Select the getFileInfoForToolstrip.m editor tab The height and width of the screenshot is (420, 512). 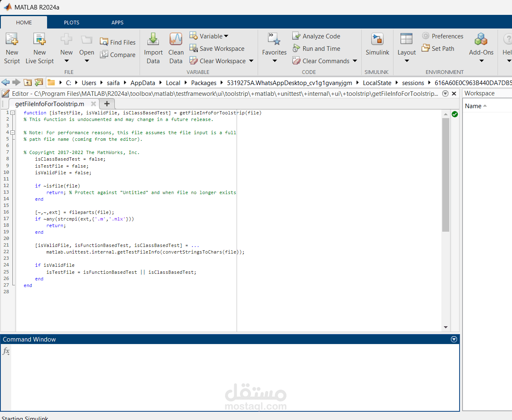(50, 104)
